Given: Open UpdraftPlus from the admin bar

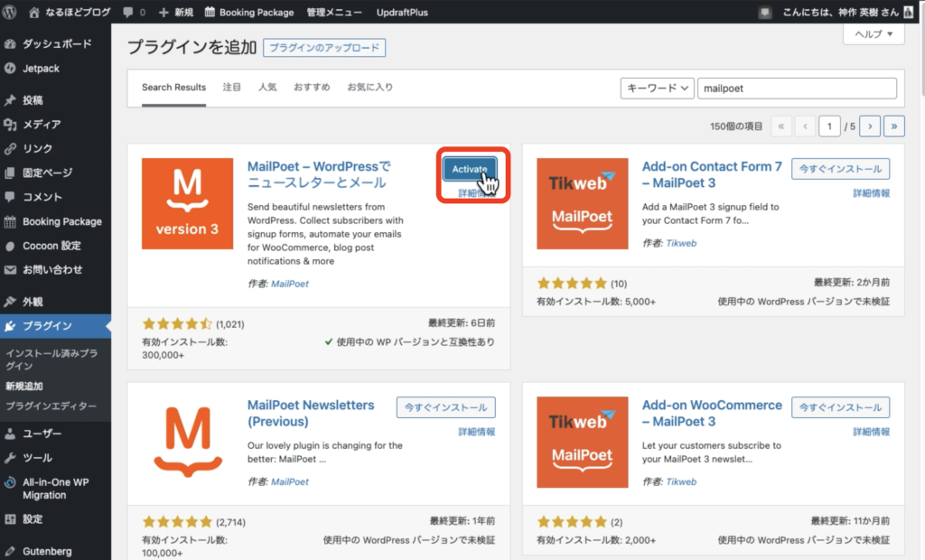Looking at the screenshot, I should tap(402, 13).
